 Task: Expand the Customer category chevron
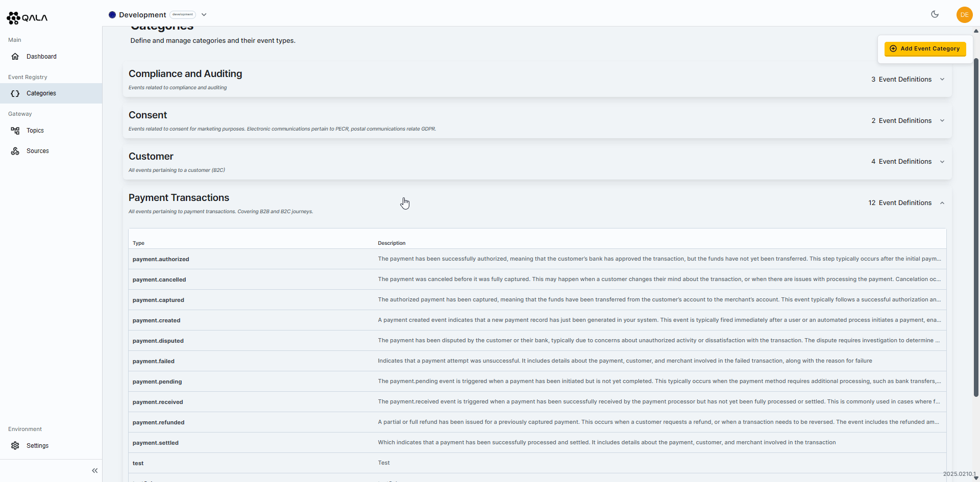coord(942,162)
